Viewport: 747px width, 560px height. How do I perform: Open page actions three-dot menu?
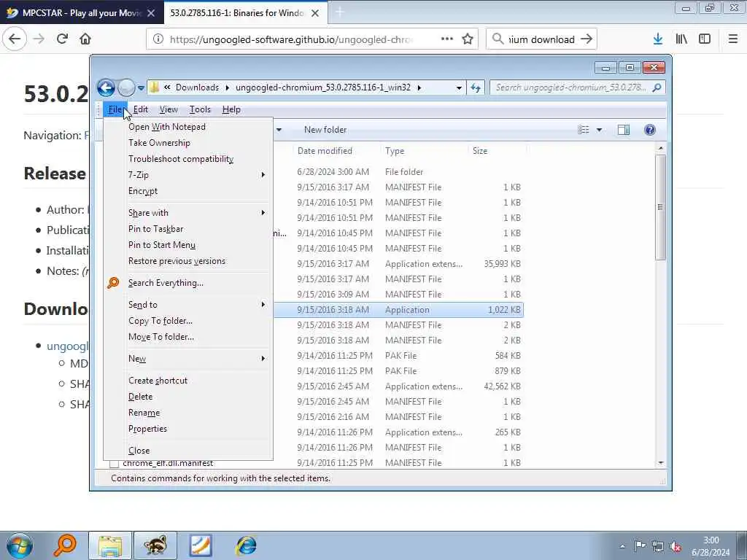click(x=447, y=39)
